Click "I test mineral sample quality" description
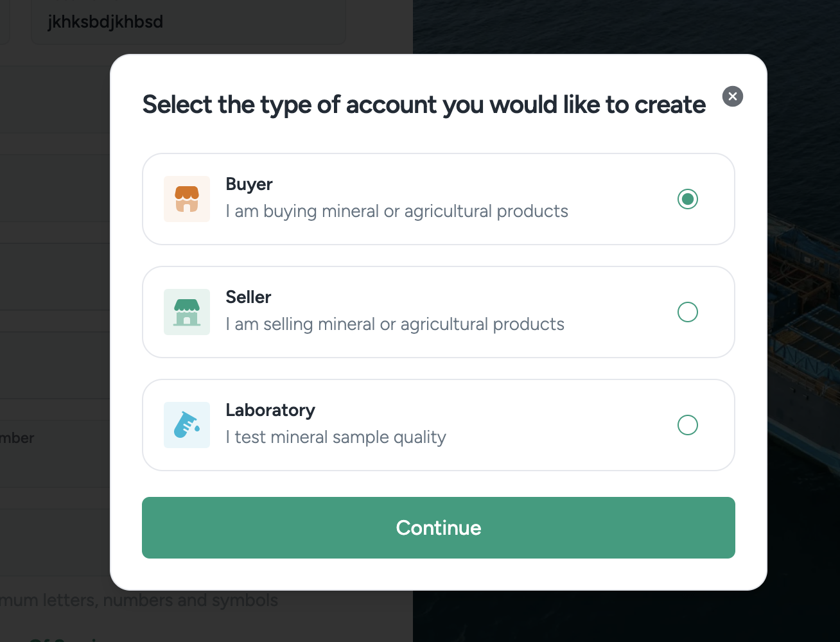This screenshot has height=642, width=840. click(x=336, y=437)
